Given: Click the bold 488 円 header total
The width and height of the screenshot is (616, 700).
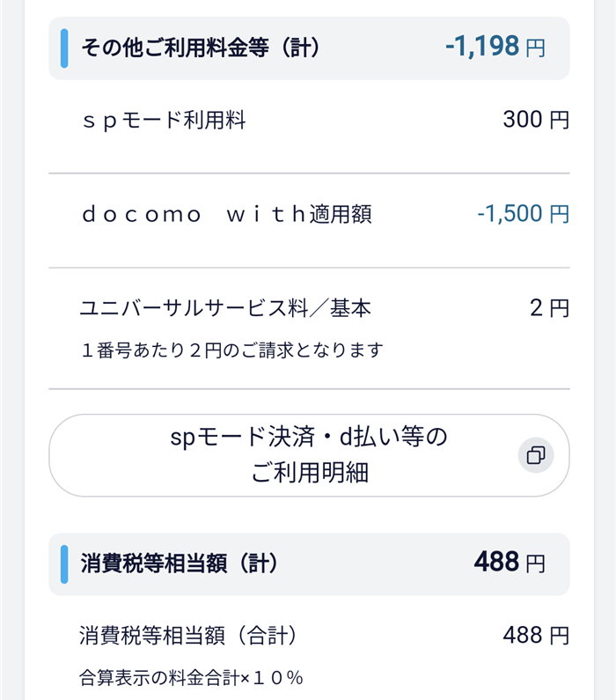Looking at the screenshot, I should pyautogui.click(x=509, y=562).
